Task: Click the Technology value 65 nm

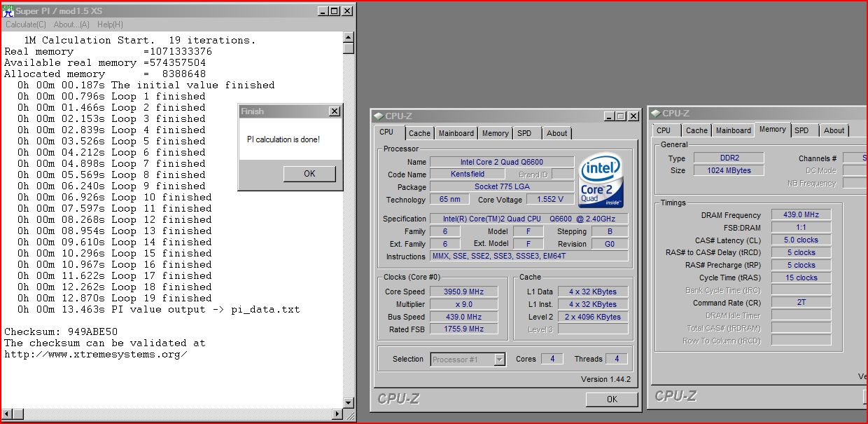Action: pos(449,200)
